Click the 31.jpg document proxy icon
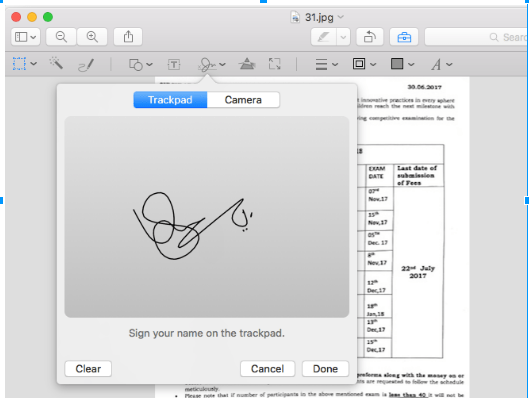Viewport: 529px width, 398px height. 295,17
